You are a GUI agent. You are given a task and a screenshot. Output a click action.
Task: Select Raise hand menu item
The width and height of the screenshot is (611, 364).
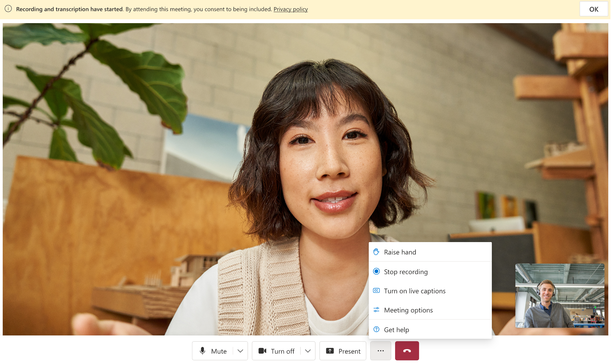(430, 252)
